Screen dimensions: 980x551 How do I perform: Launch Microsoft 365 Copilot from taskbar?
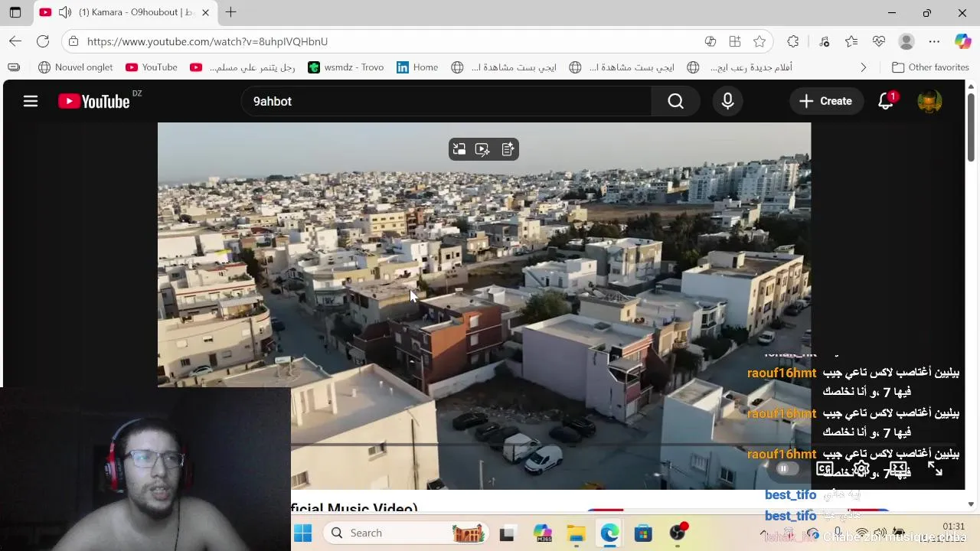tap(542, 533)
